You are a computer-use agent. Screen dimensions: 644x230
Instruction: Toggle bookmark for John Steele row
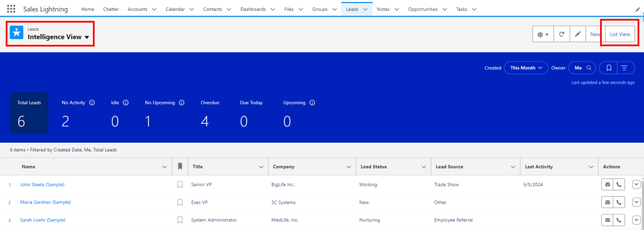(180, 185)
